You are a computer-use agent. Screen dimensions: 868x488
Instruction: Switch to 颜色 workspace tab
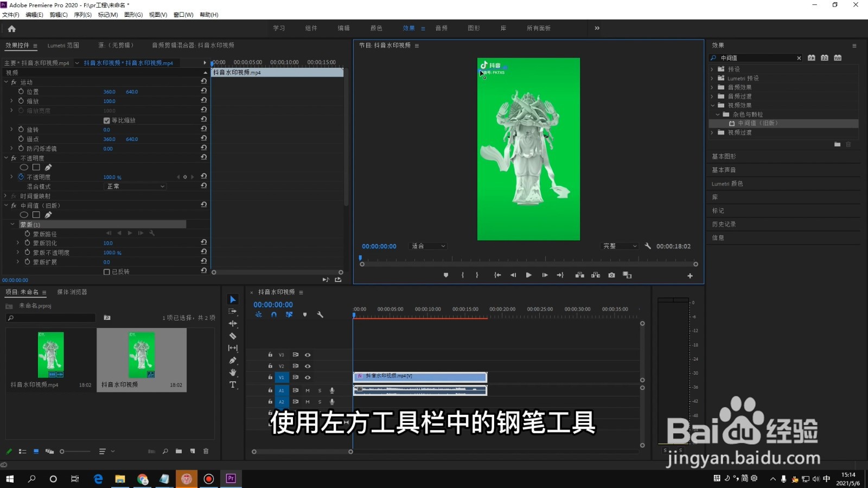point(376,28)
